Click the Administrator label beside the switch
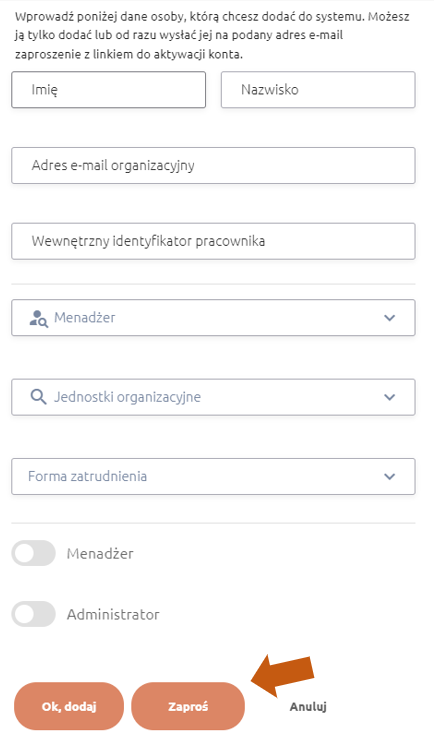This screenshot has width=434, height=747. coord(113,615)
